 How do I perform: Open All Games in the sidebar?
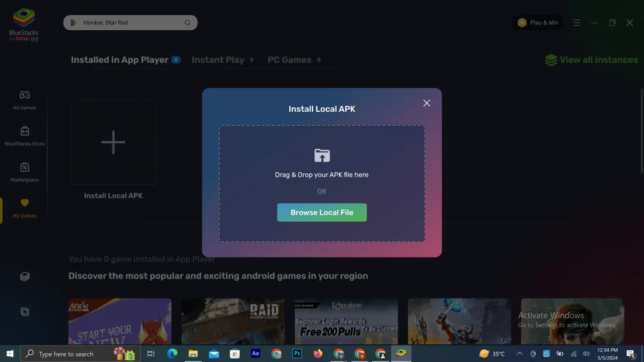click(24, 101)
